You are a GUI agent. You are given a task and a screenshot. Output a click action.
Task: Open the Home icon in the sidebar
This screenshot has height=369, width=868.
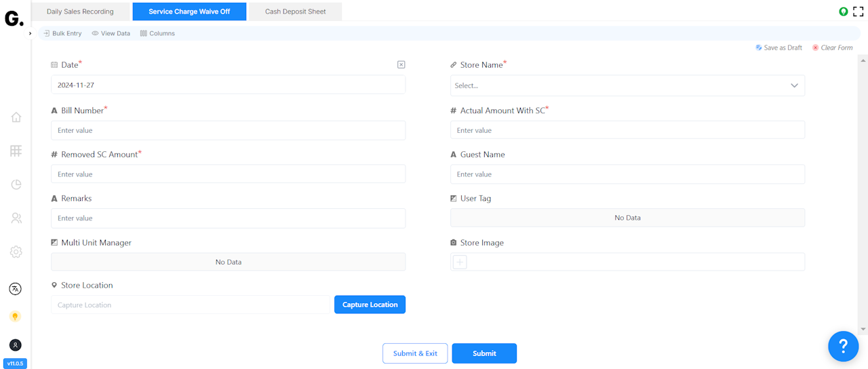pyautogui.click(x=16, y=117)
